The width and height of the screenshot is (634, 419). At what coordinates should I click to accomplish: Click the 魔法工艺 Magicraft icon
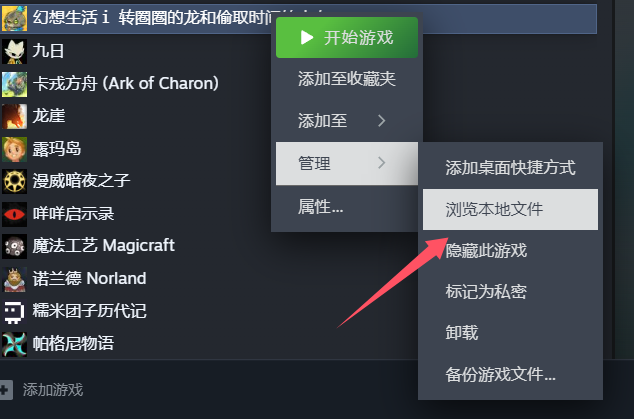click(x=14, y=246)
